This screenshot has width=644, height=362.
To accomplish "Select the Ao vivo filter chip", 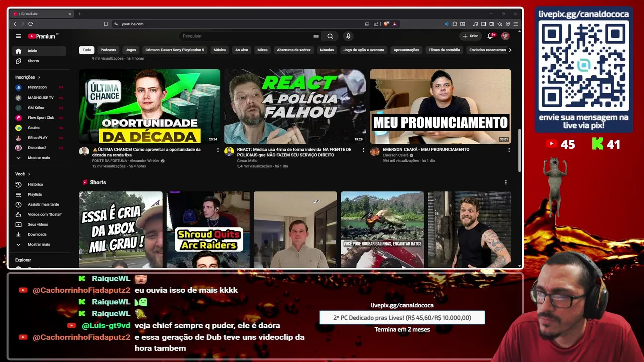I will point(242,50).
